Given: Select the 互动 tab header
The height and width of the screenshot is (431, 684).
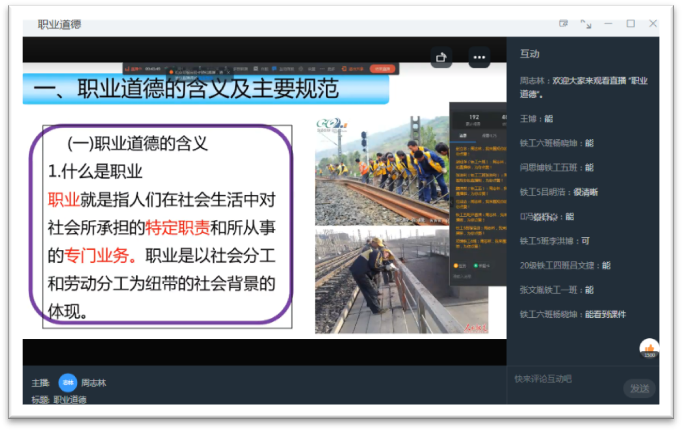Looking at the screenshot, I should (529, 54).
